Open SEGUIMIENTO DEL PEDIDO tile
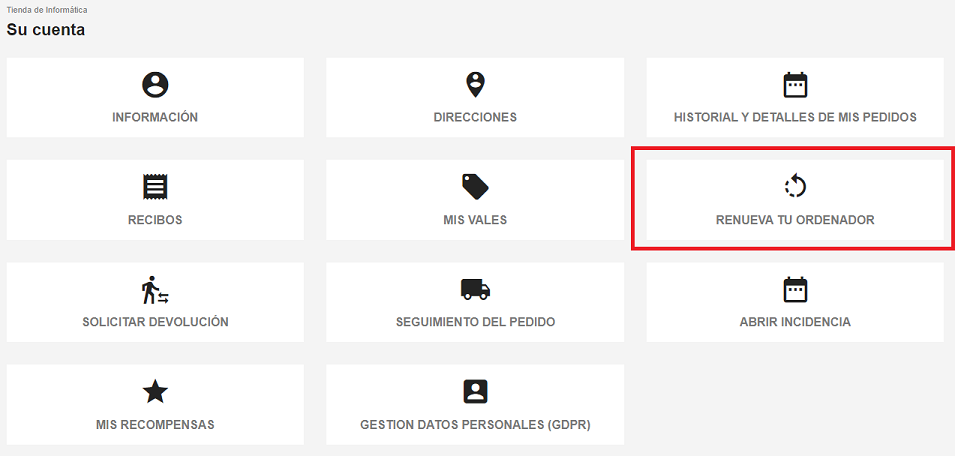955x456 pixels. coord(475,302)
